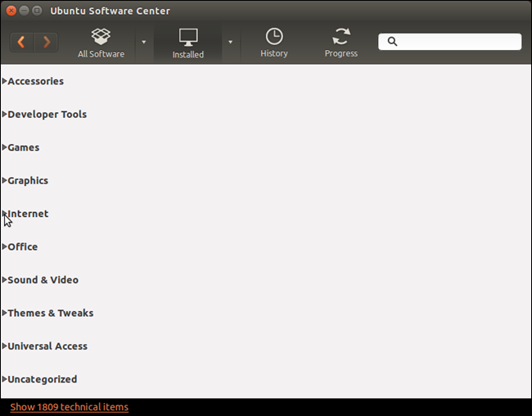Image resolution: width=532 pixels, height=416 pixels.
Task: Switch to the Installed view
Action: [x=188, y=43]
